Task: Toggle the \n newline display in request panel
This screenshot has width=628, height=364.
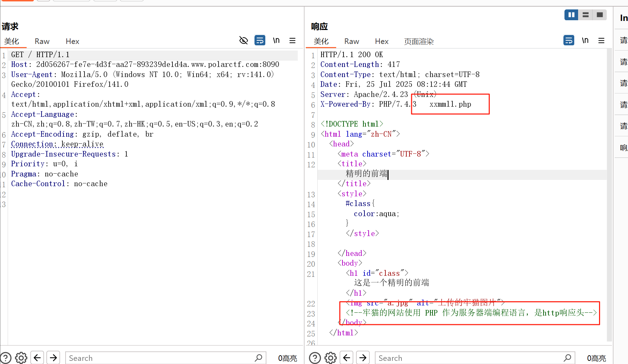Action: [276, 40]
